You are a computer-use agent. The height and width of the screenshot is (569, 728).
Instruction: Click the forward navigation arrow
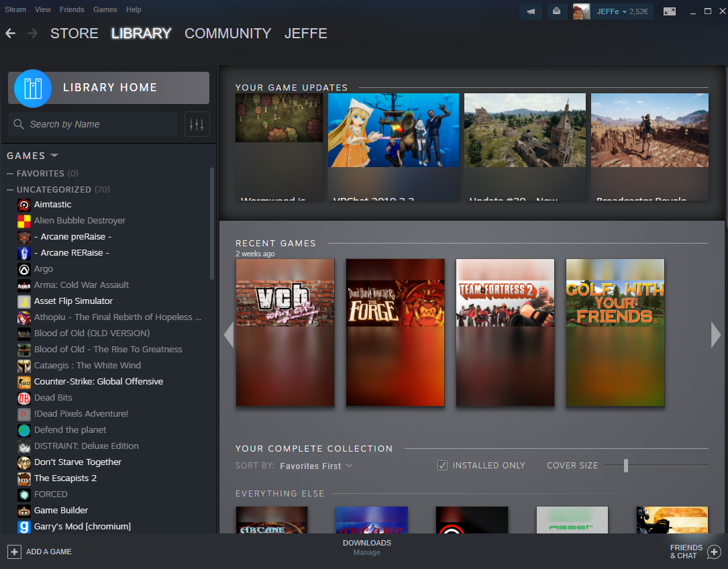(32, 34)
